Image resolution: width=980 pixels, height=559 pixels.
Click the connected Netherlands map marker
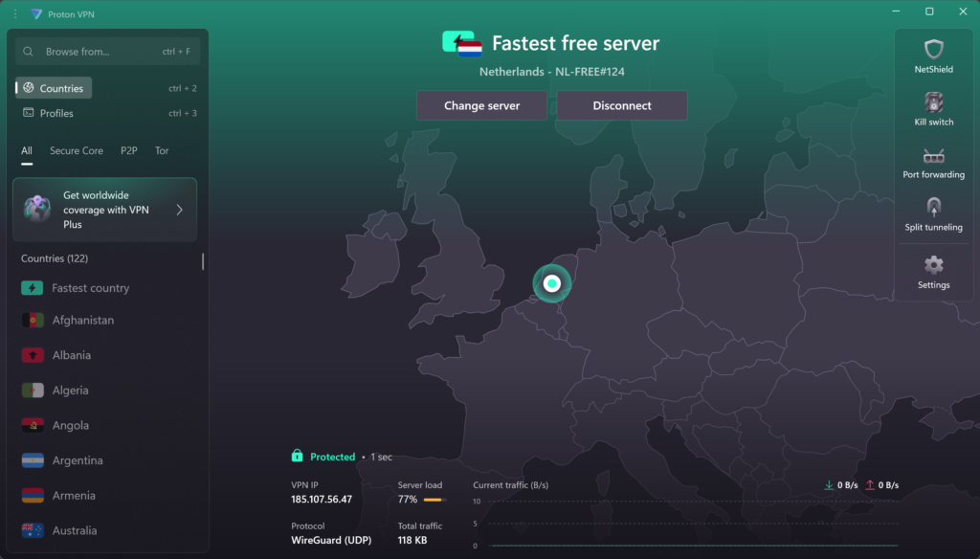(552, 284)
